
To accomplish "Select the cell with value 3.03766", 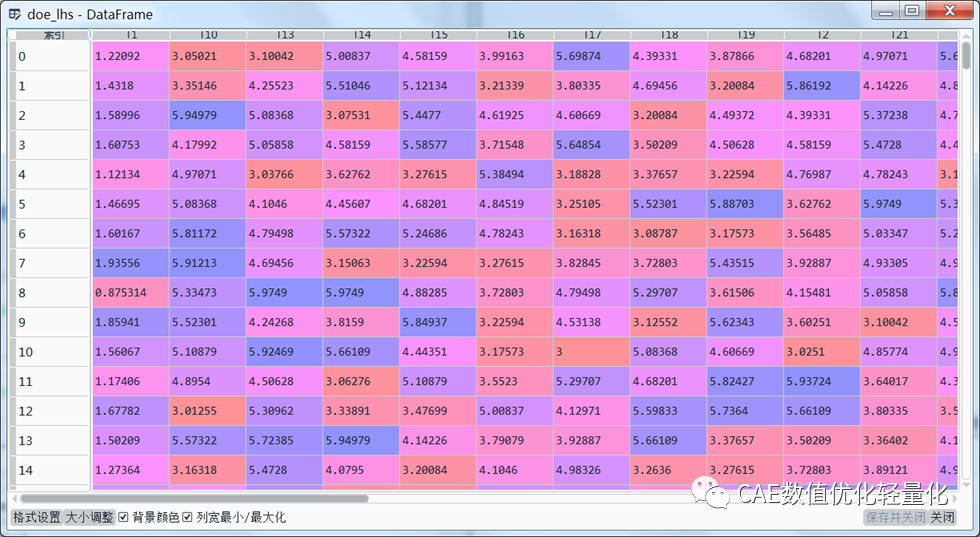I will [285, 174].
